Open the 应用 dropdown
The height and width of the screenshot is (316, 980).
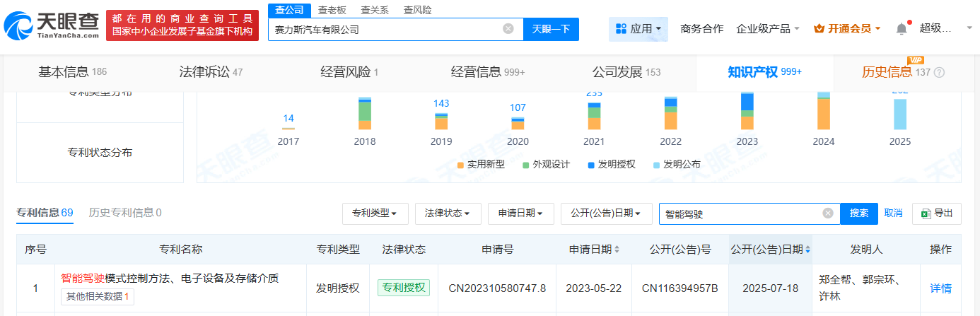[638, 29]
